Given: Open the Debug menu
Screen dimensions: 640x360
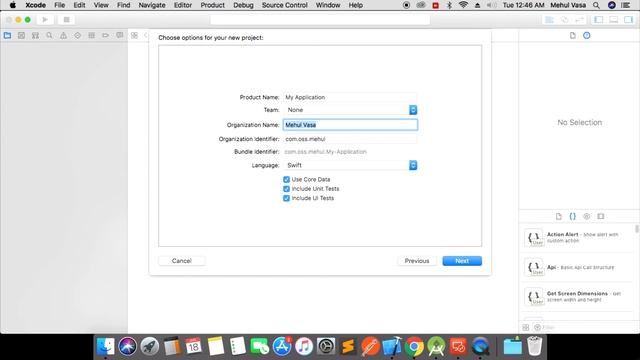Looking at the screenshot, I should point(243,5).
